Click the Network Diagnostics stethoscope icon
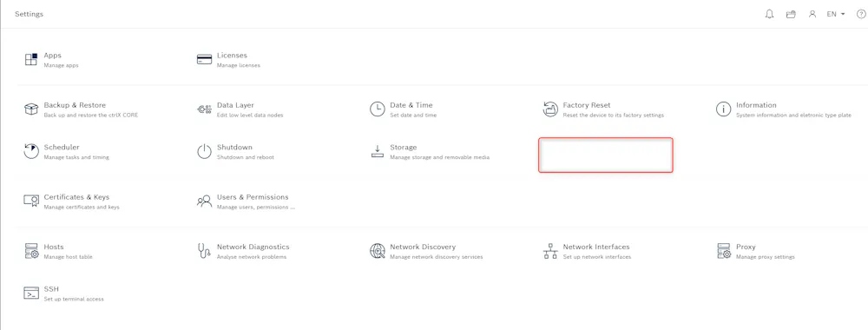This screenshot has width=868, height=330. (204, 251)
